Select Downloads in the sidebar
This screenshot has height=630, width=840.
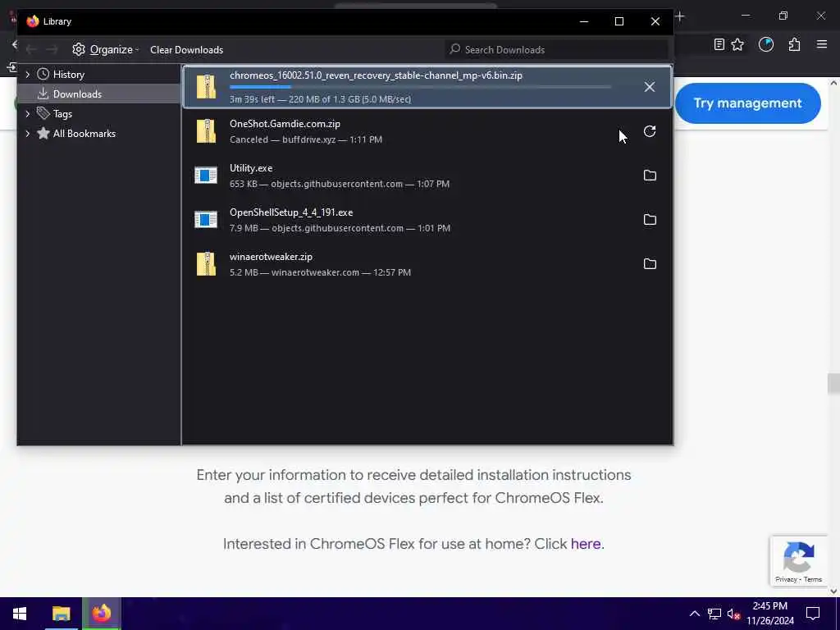(x=77, y=94)
